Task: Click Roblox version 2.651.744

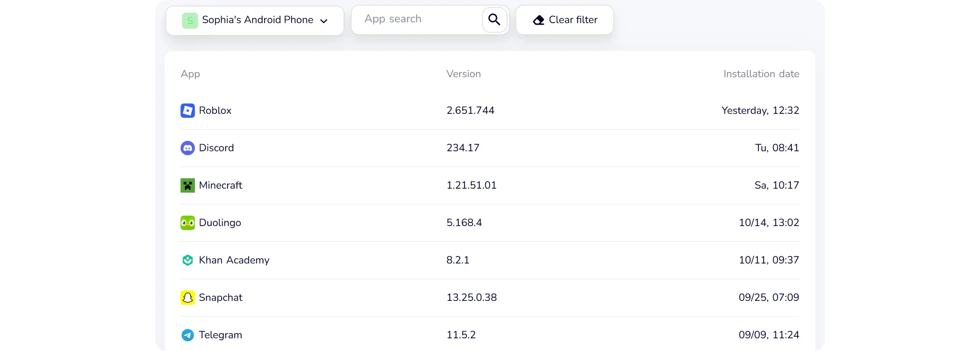Action: point(471,111)
